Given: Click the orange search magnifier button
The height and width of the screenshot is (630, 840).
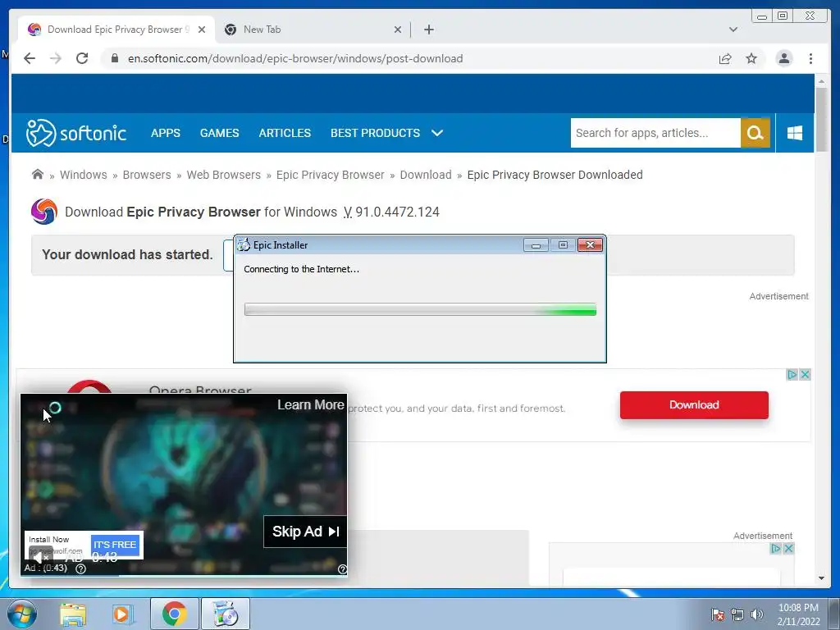Looking at the screenshot, I should [x=756, y=133].
